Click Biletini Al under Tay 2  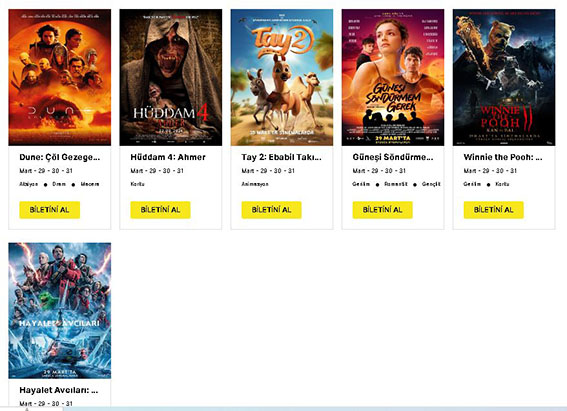pos(272,210)
